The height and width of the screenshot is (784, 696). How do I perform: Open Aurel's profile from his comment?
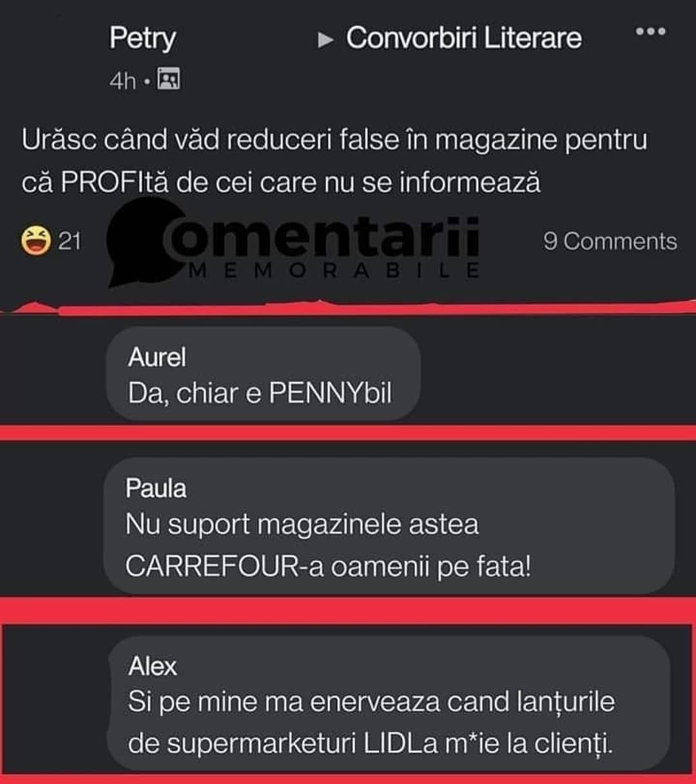pos(157,357)
